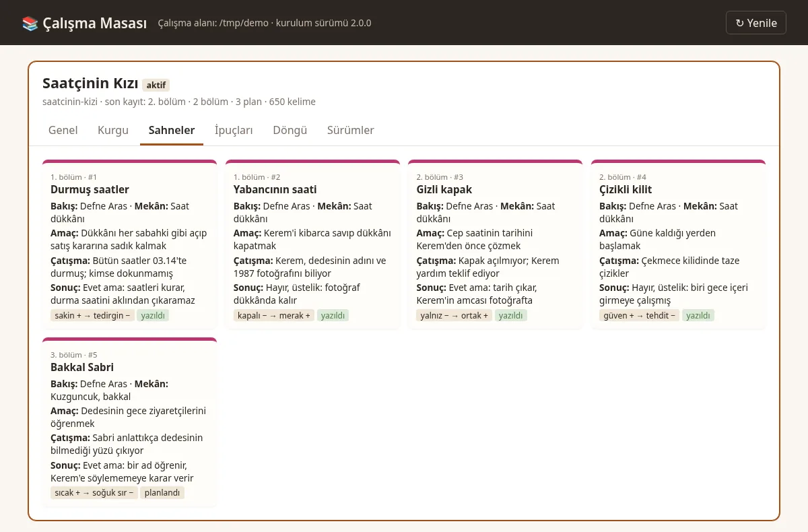
Task: Click the 'güven + → tehdit −' tag
Action: pos(639,315)
